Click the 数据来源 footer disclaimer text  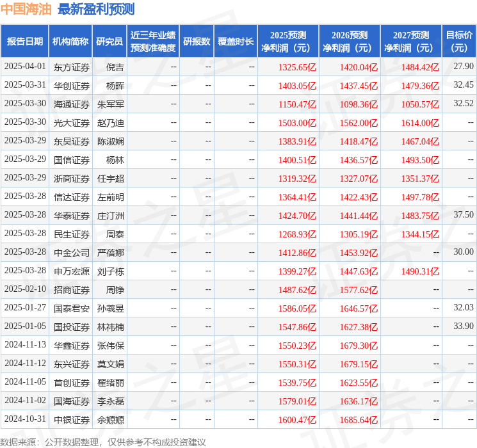point(103,442)
